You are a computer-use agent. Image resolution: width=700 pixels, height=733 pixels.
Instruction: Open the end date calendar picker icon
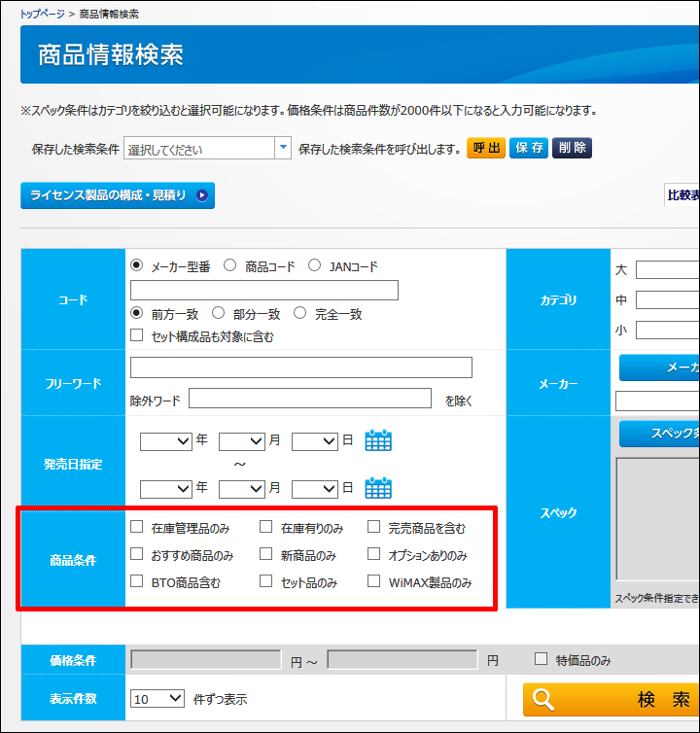click(x=378, y=487)
